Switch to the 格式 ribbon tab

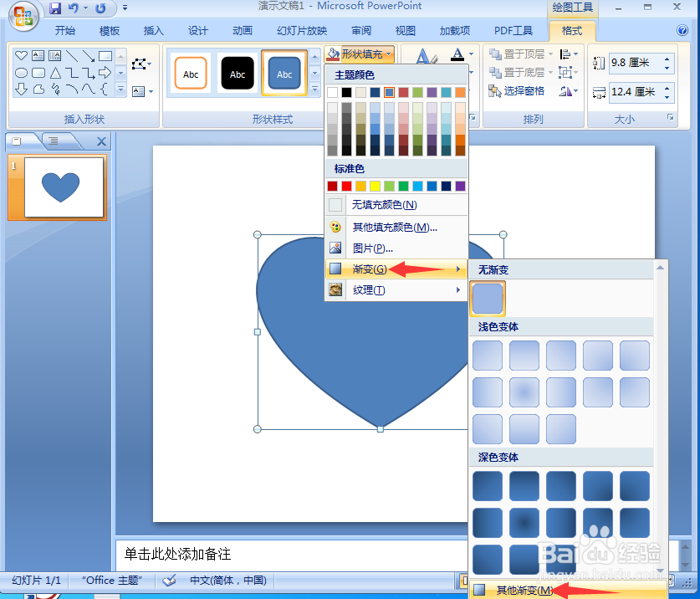coord(572,30)
